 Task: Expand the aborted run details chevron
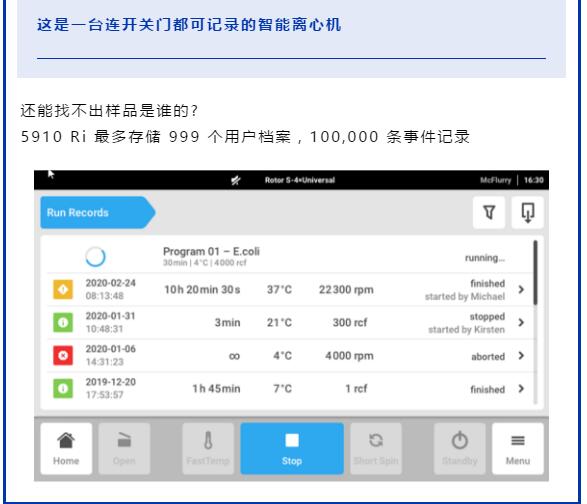pos(521,355)
